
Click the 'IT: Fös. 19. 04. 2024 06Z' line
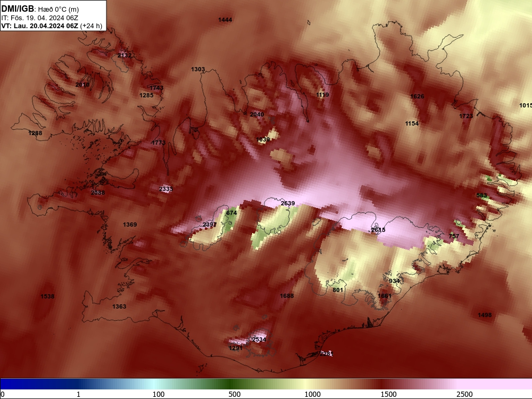click(x=40, y=18)
